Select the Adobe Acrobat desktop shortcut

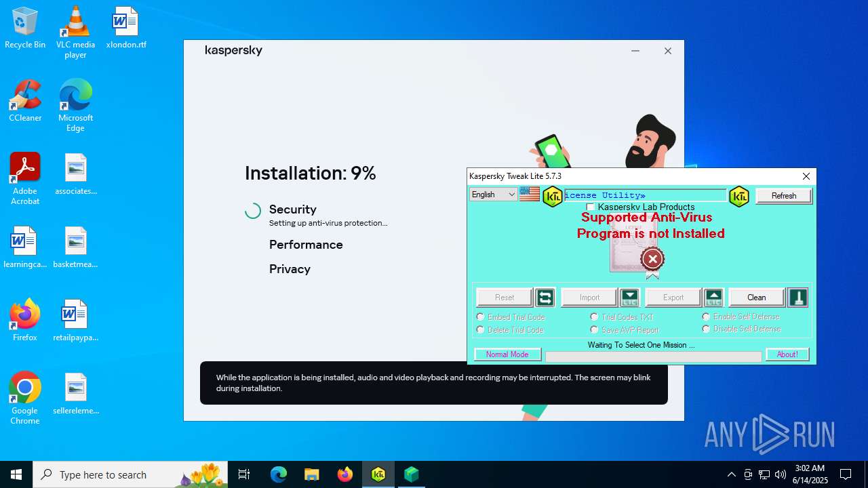[x=25, y=178]
